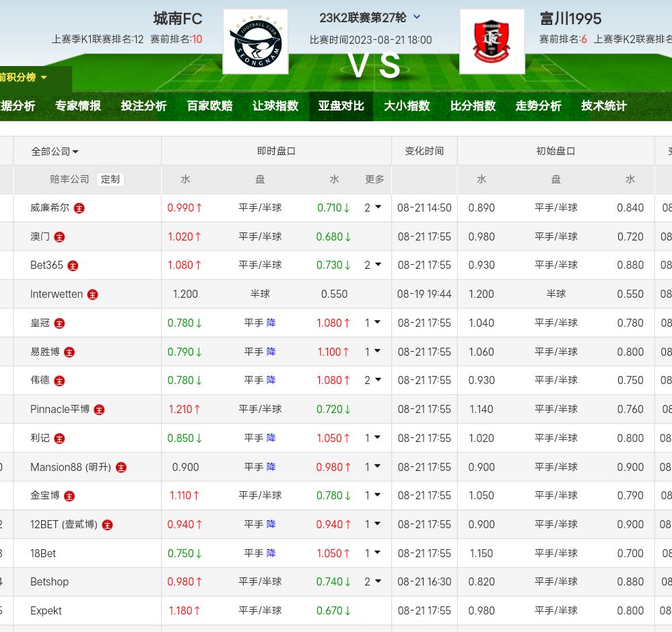Open the 赛前积分榜 standings dropdown
This screenshot has height=632, width=672.
click(24, 77)
